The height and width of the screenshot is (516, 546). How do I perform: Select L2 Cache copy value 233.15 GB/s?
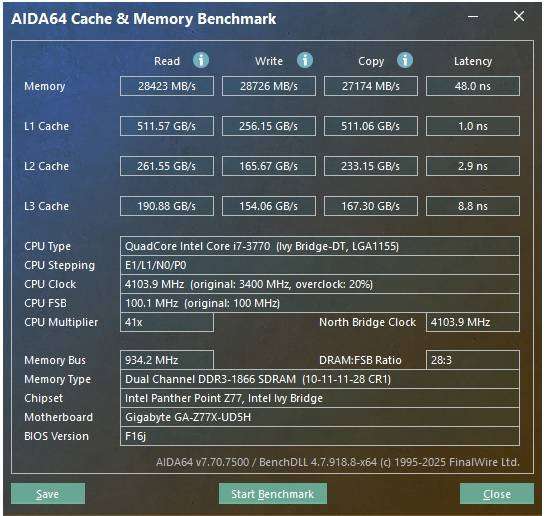coord(371,166)
